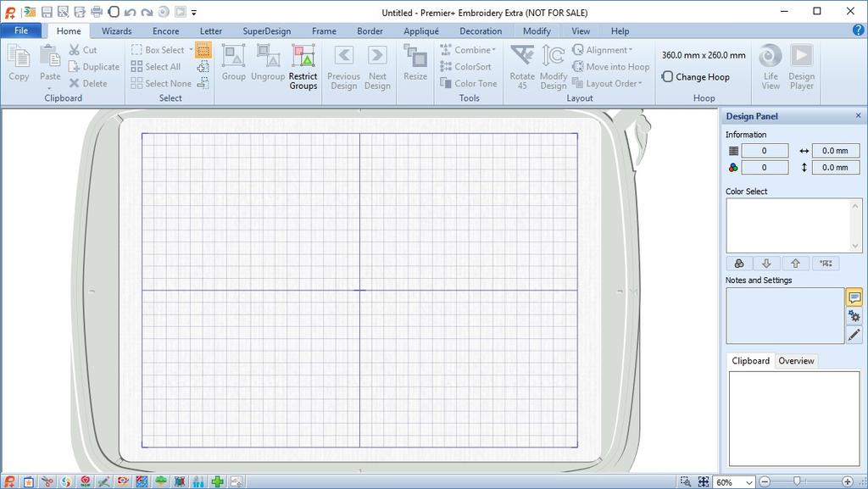Switch to the Encore tab
This screenshot has height=489, width=868.
click(x=166, y=31)
